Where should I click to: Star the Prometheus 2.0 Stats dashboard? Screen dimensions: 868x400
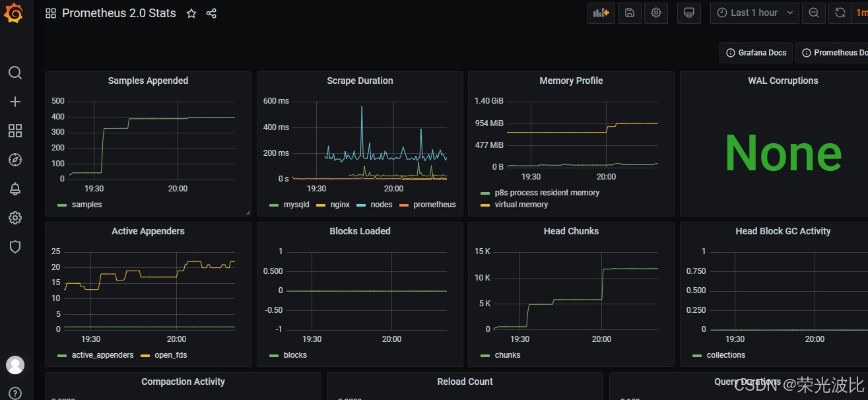coord(191,13)
